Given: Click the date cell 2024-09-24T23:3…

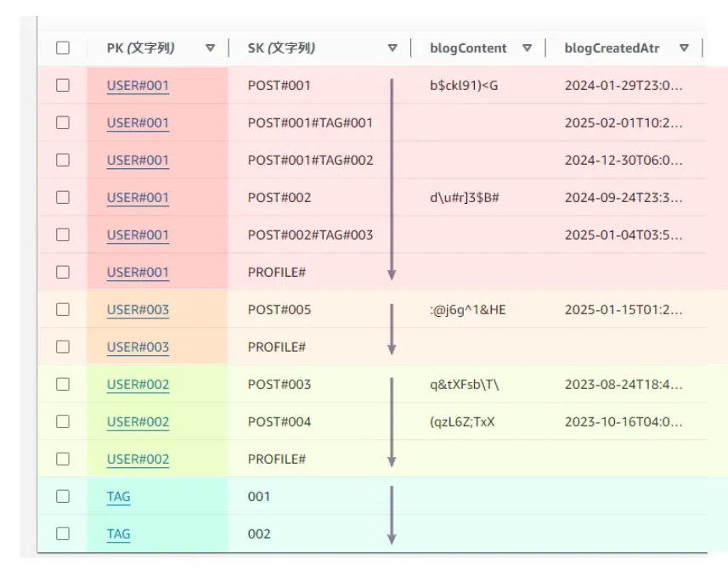Looking at the screenshot, I should click(624, 197).
